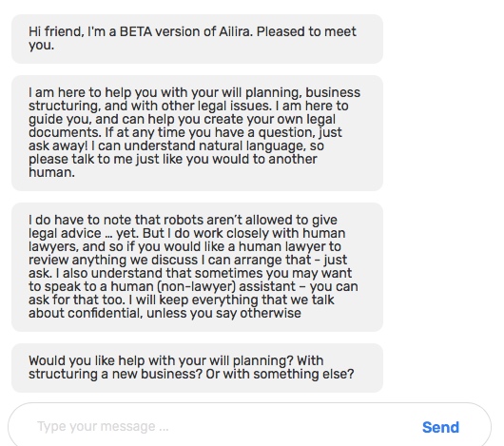Click the phrase Or with something else?
Screen dimensions: 504x446
pos(280,374)
